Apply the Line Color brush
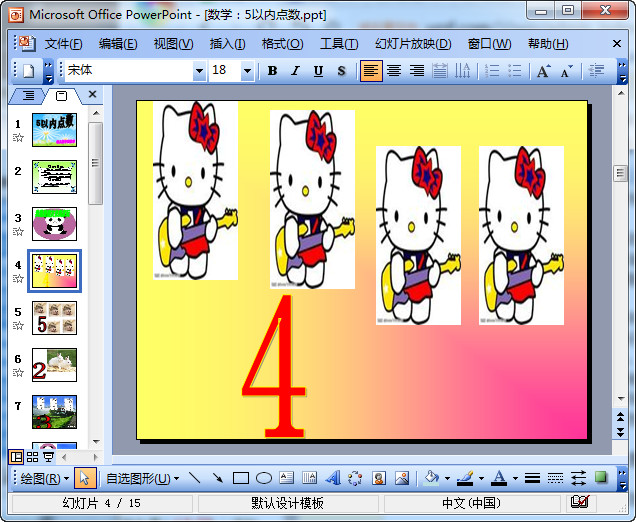 pyautogui.click(x=465, y=478)
